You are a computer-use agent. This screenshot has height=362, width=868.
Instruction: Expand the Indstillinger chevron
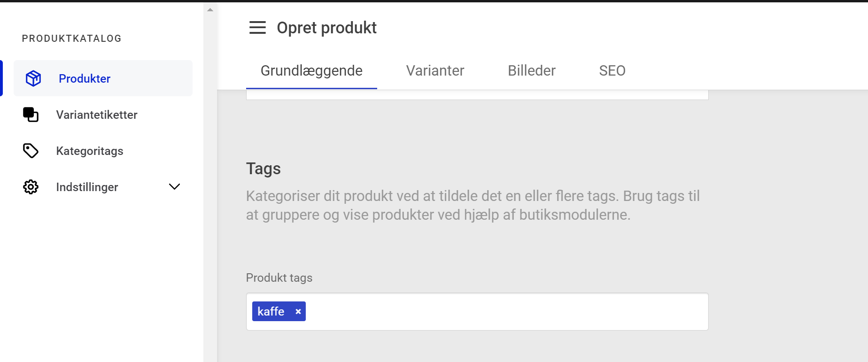174,187
